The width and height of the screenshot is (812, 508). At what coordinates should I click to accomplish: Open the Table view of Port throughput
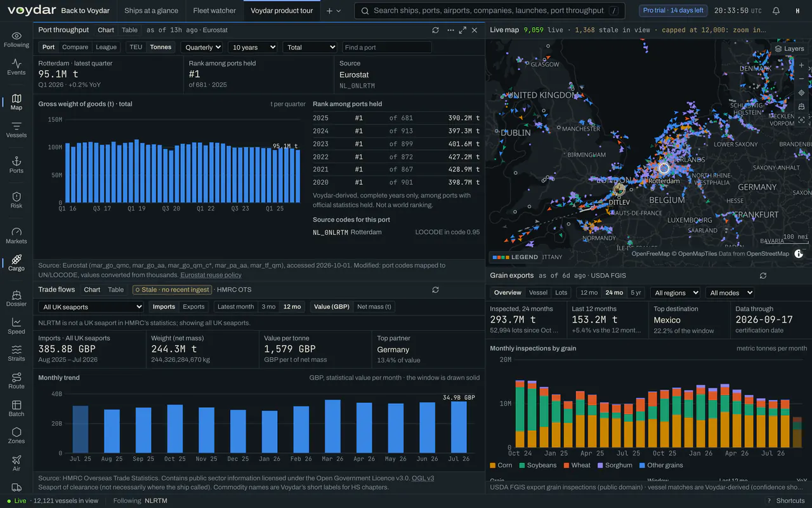pyautogui.click(x=129, y=30)
